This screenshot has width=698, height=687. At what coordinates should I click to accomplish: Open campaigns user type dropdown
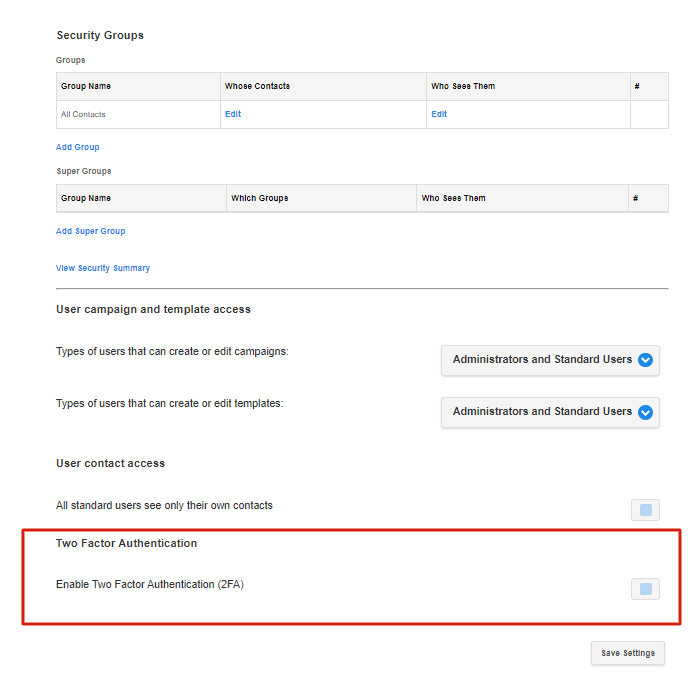[x=550, y=360]
